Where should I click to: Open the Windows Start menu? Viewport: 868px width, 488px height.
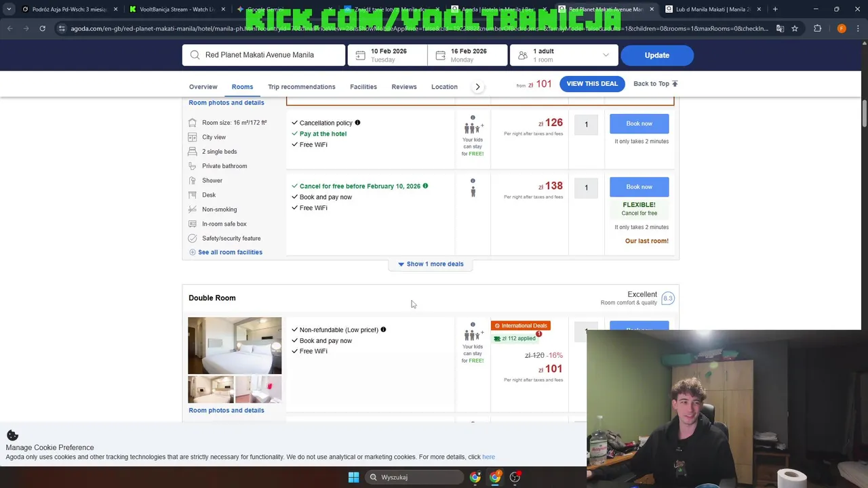click(353, 477)
